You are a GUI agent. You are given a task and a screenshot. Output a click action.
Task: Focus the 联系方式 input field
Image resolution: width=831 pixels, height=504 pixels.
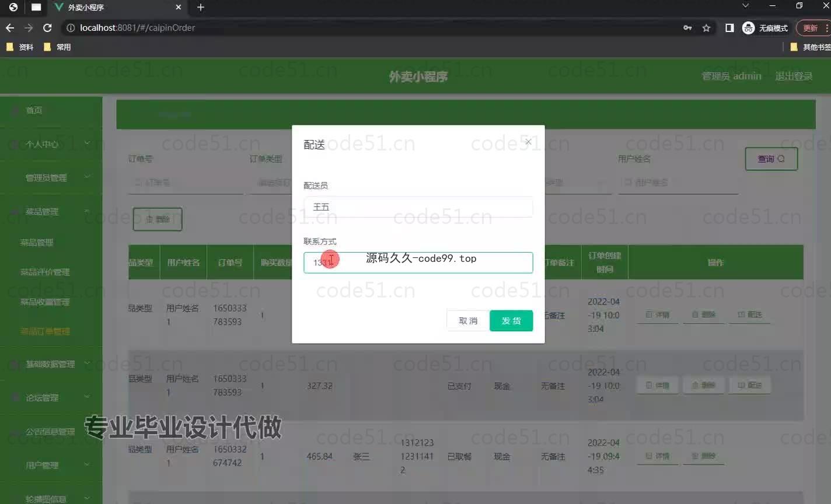pyautogui.click(x=418, y=262)
